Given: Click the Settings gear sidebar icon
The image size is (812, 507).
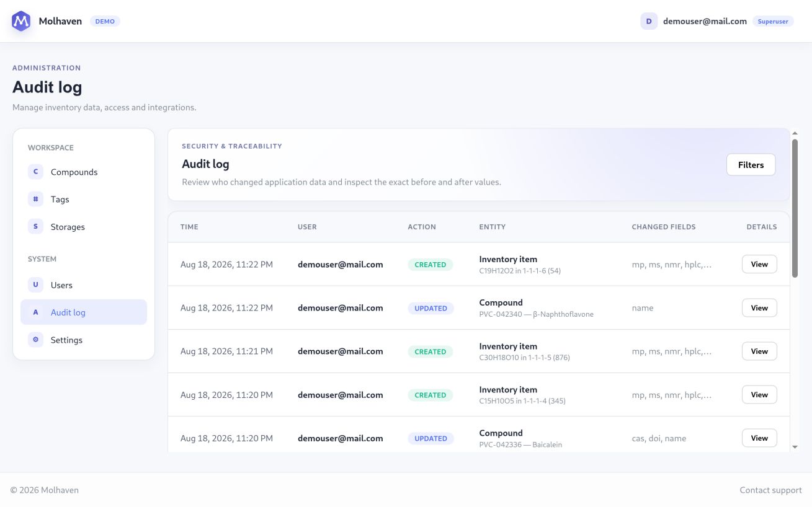Looking at the screenshot, I should click(x=35, y=340).
